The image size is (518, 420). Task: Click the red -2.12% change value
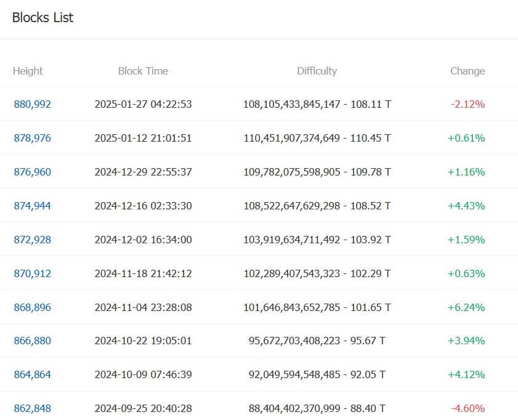point(467,104)
